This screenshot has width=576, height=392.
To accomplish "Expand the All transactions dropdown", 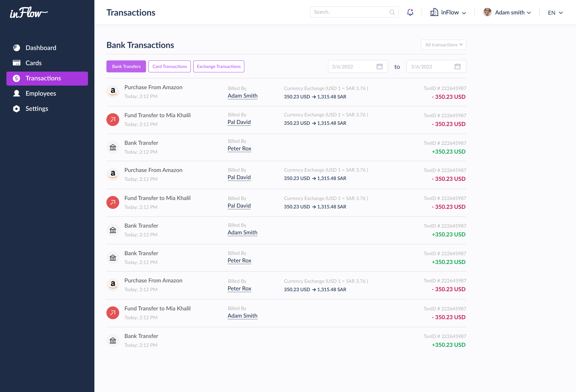I will [443, 45].
